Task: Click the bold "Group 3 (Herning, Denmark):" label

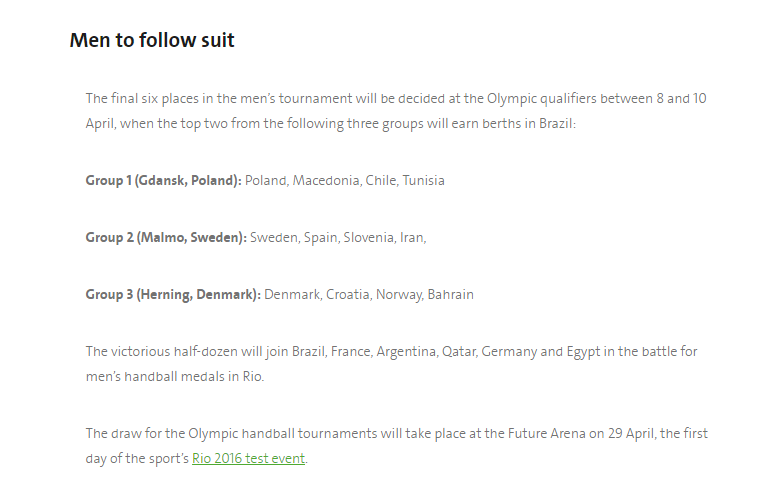Action: tap(173, 295)
